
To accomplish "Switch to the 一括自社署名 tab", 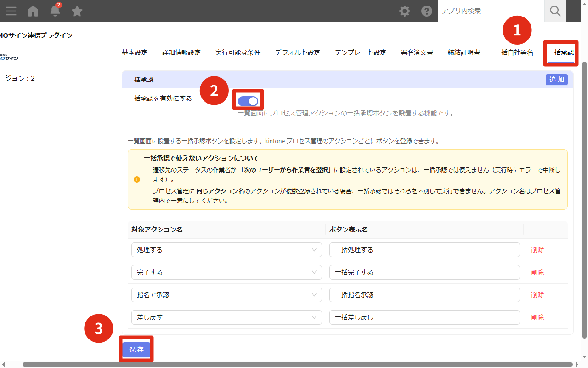I will (514, 52).
